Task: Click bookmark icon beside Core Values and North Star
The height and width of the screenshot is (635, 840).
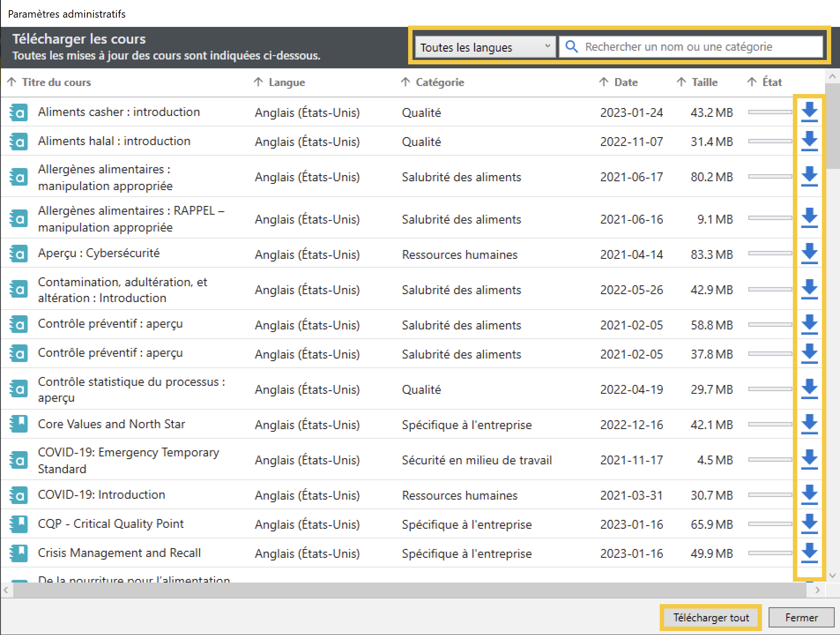Action: coord(19,424)
